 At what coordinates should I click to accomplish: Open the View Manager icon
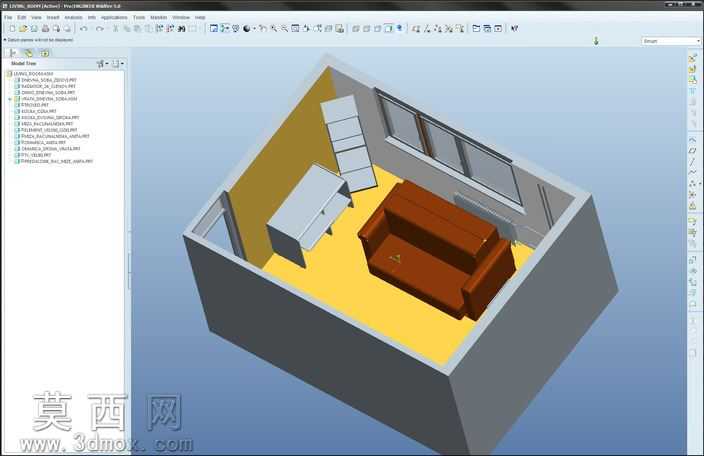[339, 29]
